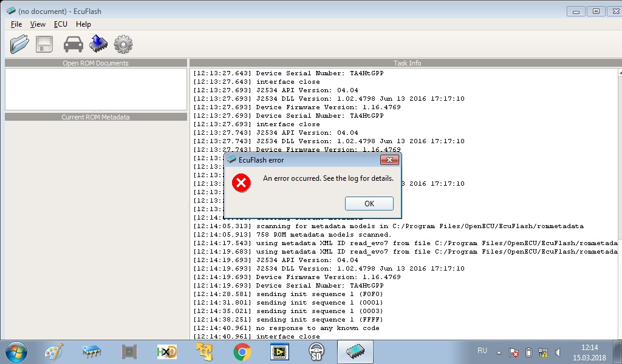Click the Write to ECU chip icon
The height and width of the screenshot is (364, 622).
tap(98, 44)
